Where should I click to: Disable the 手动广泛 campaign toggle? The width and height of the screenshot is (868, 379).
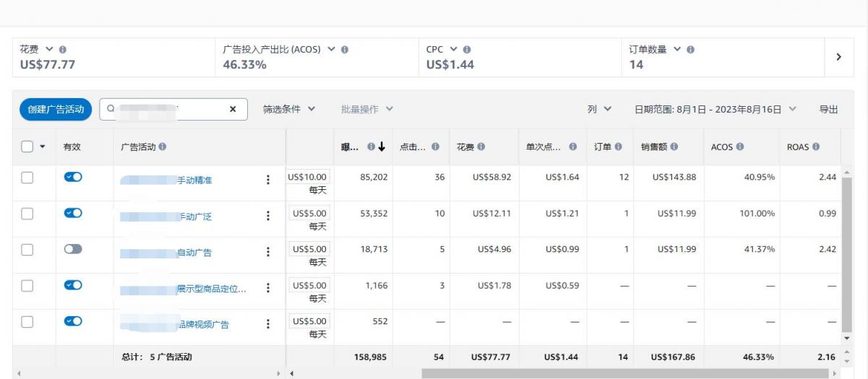coord(73,213)
